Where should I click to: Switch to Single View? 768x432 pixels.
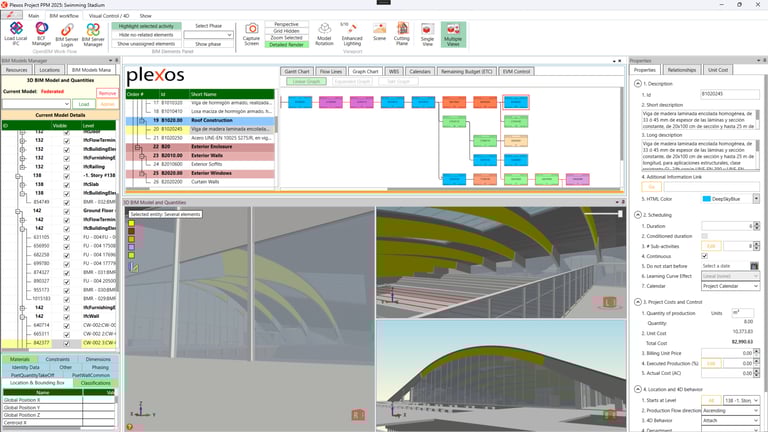pos(427,34)
